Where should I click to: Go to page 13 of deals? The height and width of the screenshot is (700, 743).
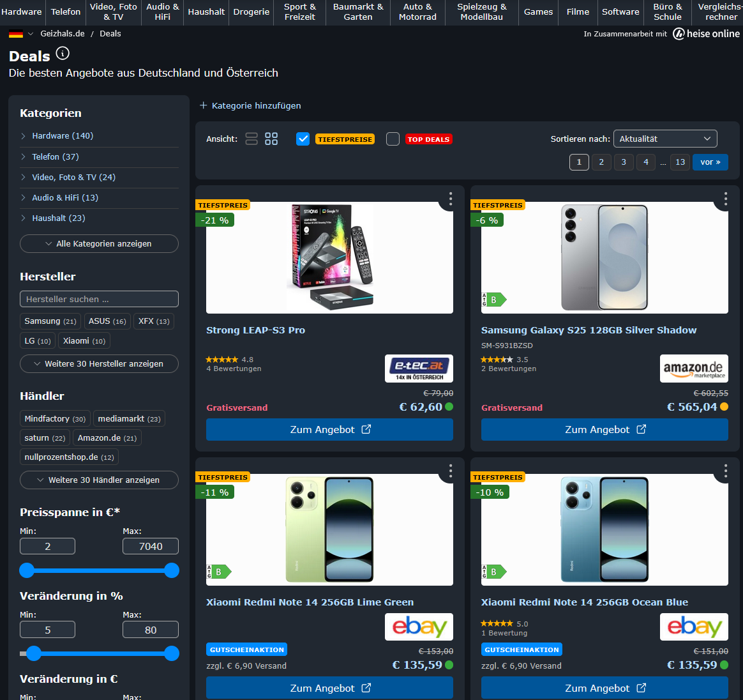(x=680, y=162)
